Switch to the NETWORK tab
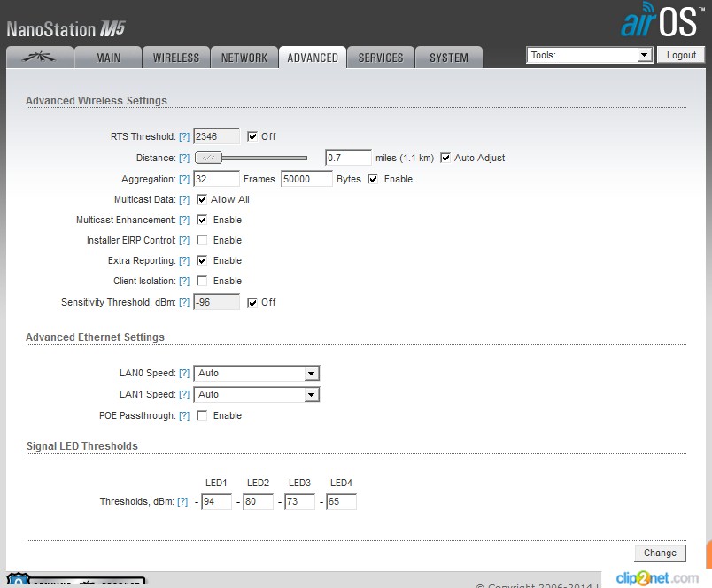Image resolution: width=712 pixels, height=588 pixels. click(x=244, y=58)
